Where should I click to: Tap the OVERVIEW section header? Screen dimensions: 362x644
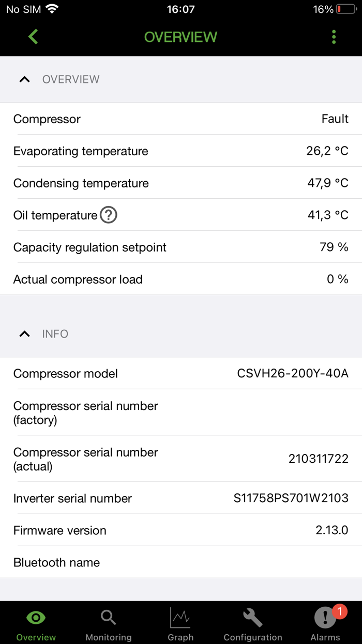pos(70,79)
